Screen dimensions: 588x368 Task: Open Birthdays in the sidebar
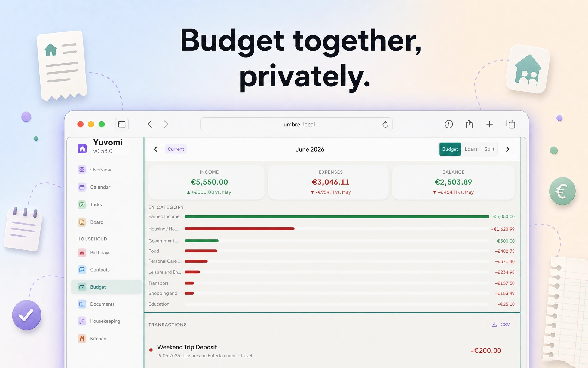point(100,253)
